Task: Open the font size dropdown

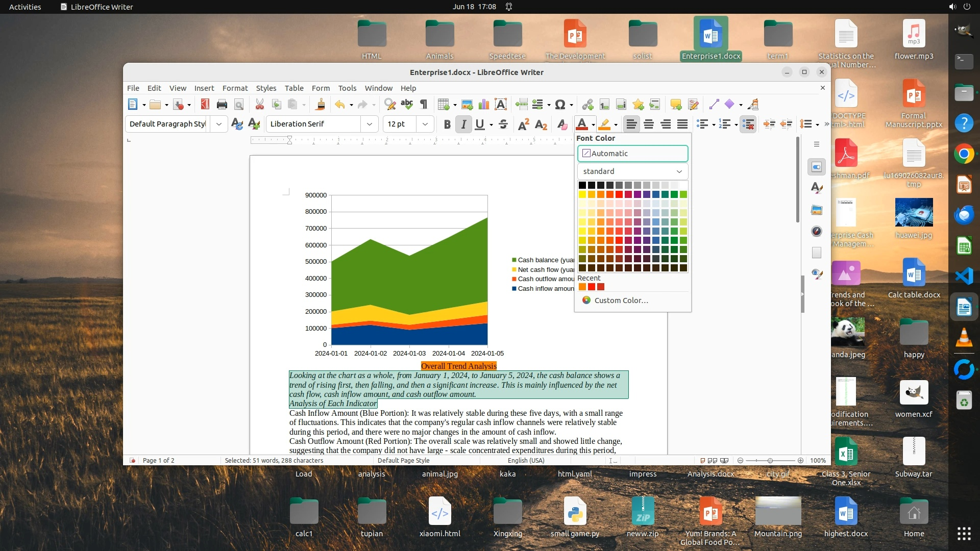Action: point(425,124)
